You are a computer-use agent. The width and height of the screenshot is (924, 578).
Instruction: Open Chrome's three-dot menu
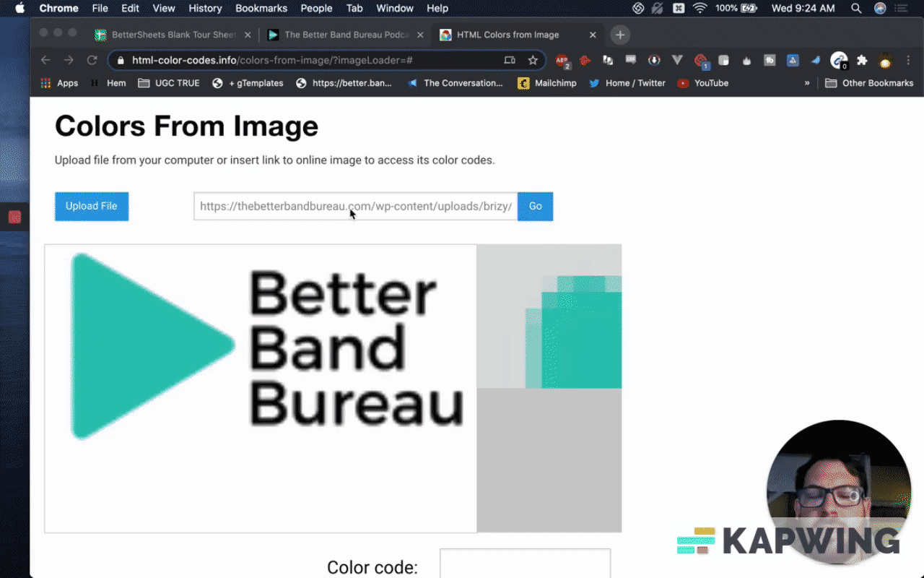pyautogui.click(x=907, y=61)
